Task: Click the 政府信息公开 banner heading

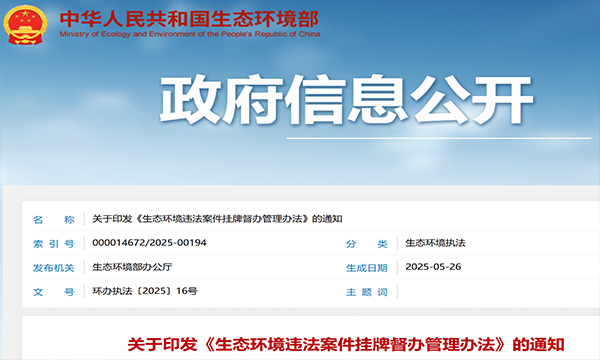Action: (346, 101)
